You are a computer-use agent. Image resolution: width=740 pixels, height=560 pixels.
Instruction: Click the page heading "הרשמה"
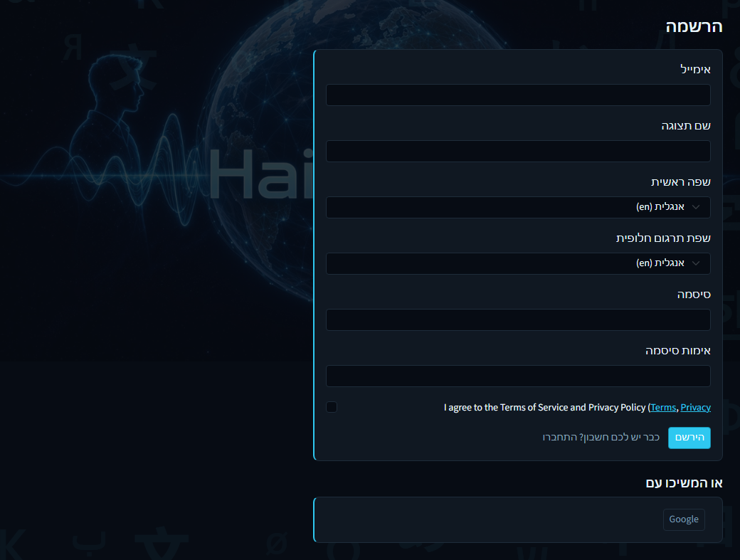[x=694, y=27]
